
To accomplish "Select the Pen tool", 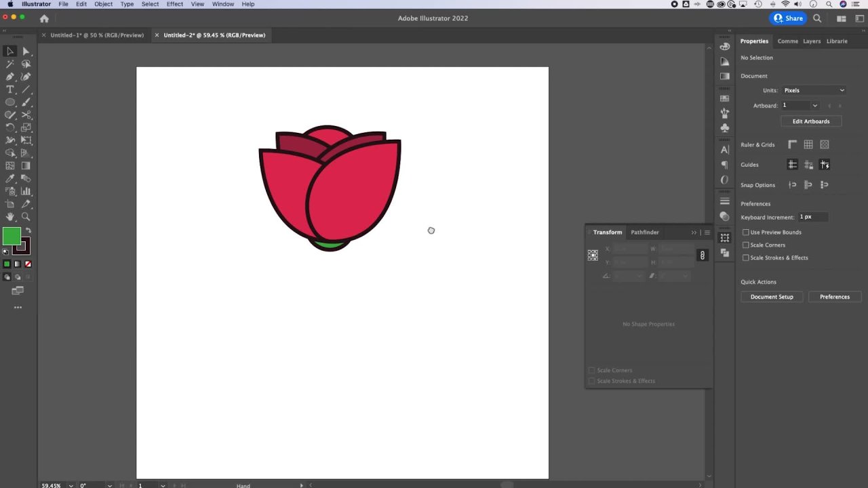I will [x=10, y=77].
